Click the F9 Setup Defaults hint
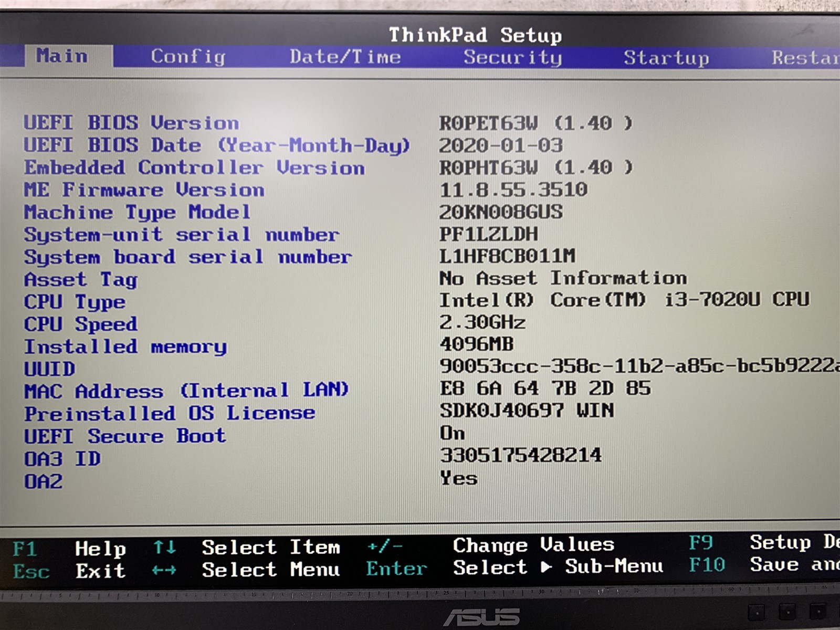840x630 pixels. click(x=764, y=543)
